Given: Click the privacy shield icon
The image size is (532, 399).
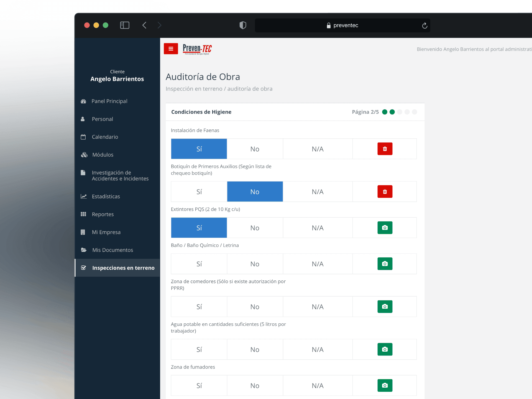Looking at the screenshot, I should click(243, 25).
